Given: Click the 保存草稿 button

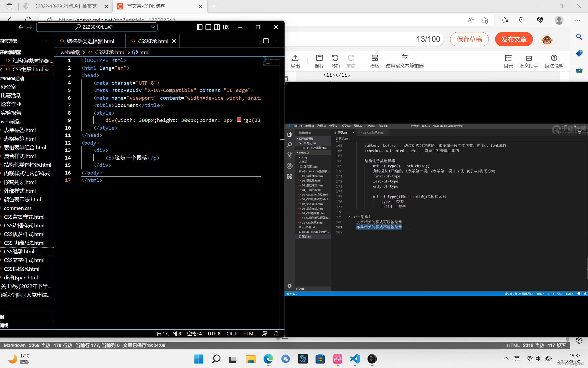Looking at the screenshot, I should [x=469, y=39].
